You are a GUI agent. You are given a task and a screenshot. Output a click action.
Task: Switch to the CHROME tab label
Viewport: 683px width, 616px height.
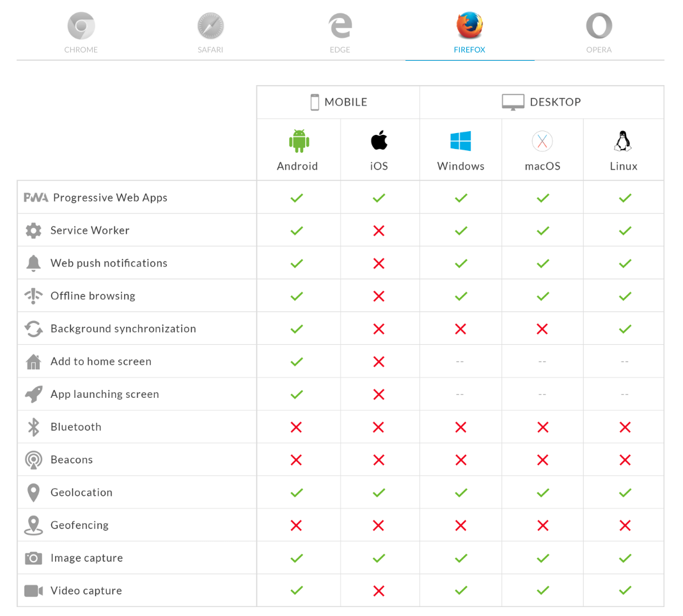pyautogui.click(x=81, y=50)
